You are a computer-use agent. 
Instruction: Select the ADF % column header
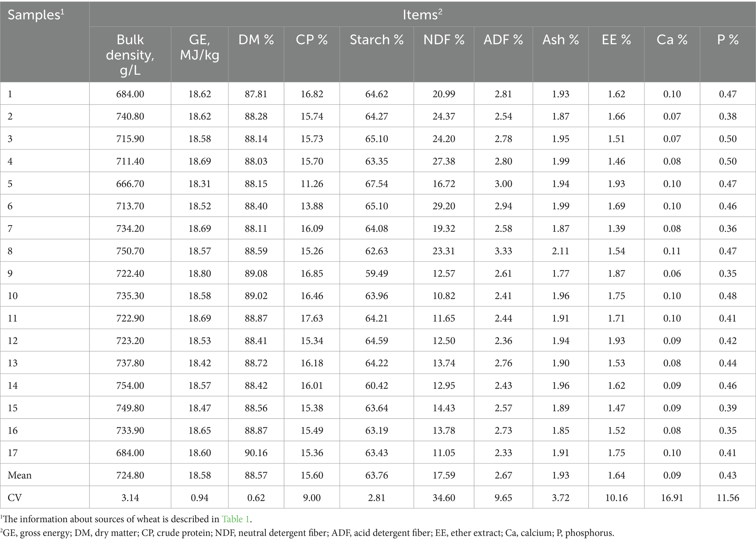(503, 40)
